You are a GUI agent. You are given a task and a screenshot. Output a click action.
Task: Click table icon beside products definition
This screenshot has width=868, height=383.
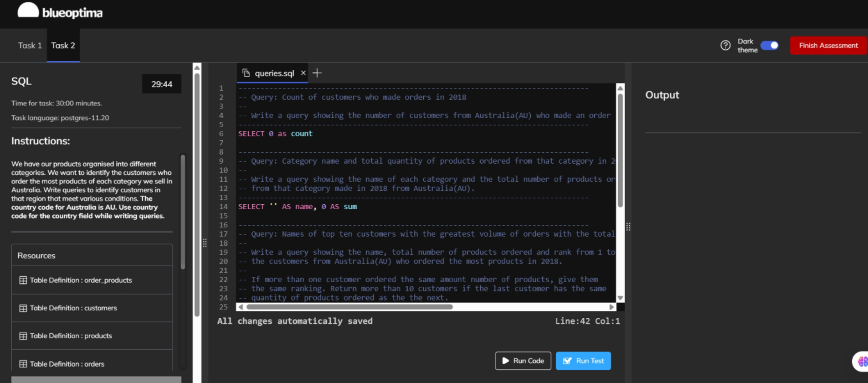click(23, 336)
